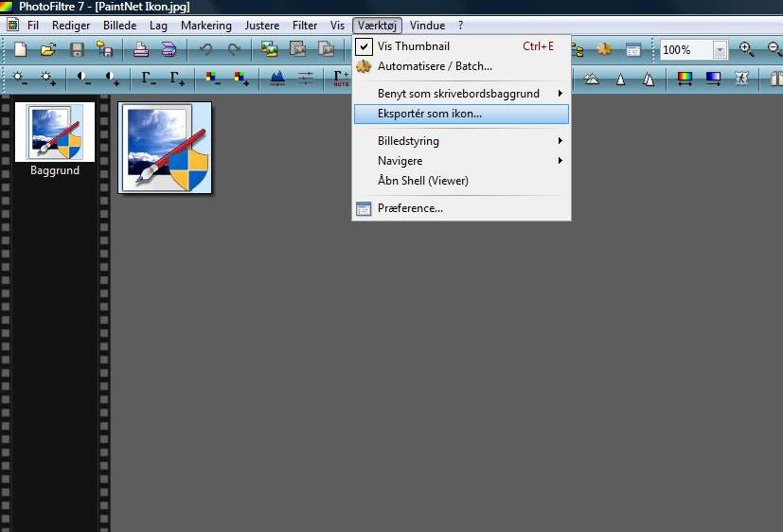Create a new blank image

[21, 49]
